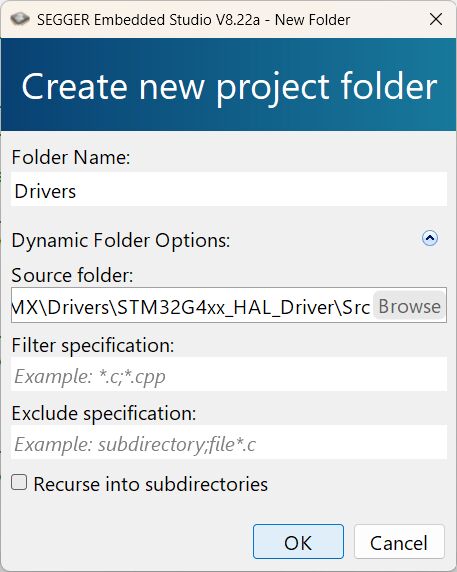Cancel the new folder dialog
This screenshot has height=572, width=457.
coord(399,542)
